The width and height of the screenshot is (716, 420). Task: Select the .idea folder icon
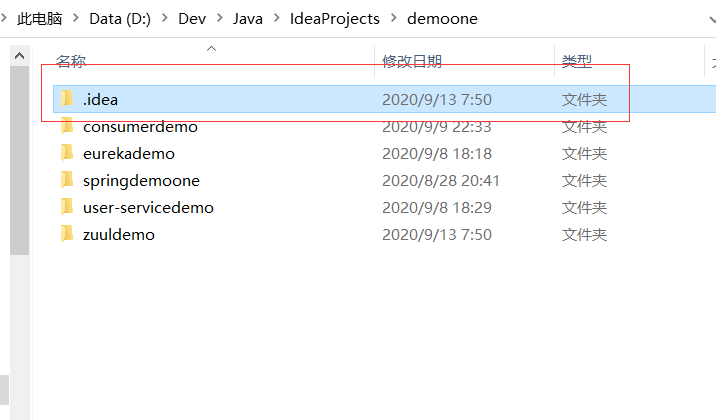pyautogui.click(x=67, y=99)
